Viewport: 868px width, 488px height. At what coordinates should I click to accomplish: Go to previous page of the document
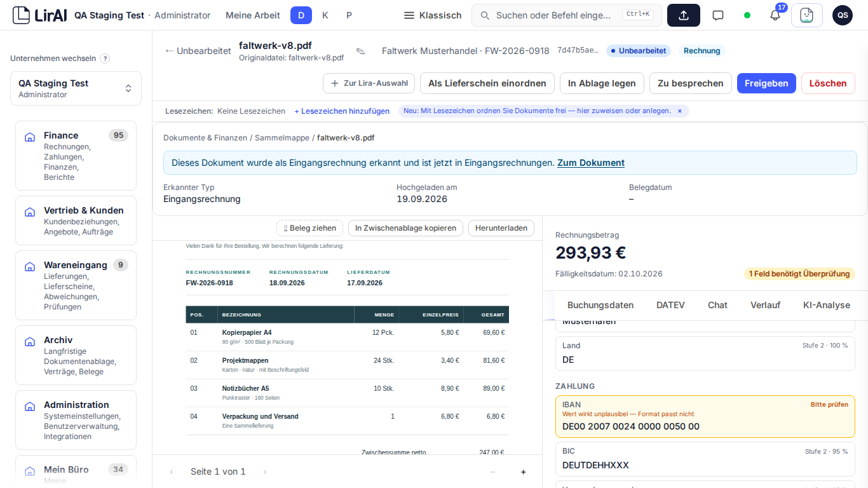(172, 471)
